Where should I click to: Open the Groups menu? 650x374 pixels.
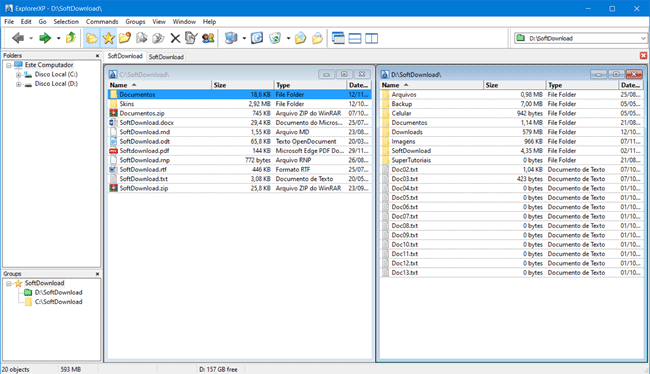coord(135,22)
